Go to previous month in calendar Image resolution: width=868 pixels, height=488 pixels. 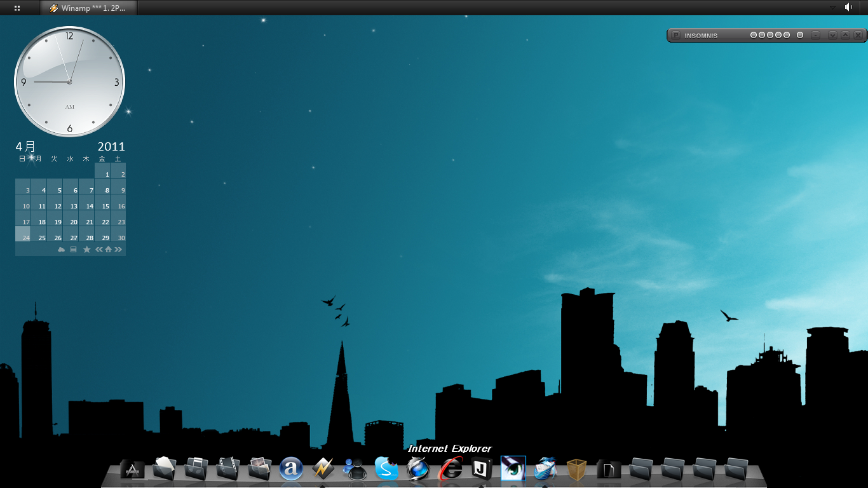point(99,250)
